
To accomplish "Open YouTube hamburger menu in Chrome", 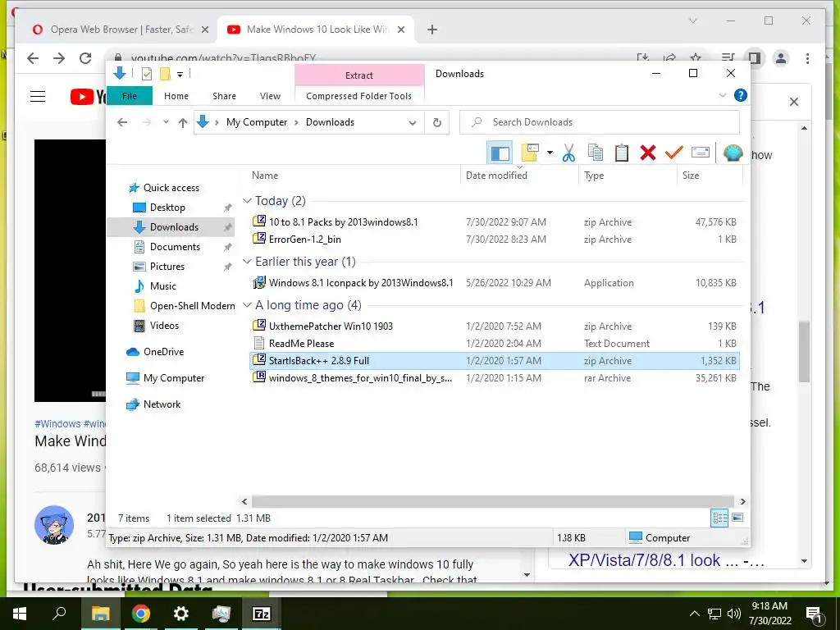I will [x=38, y=97].
